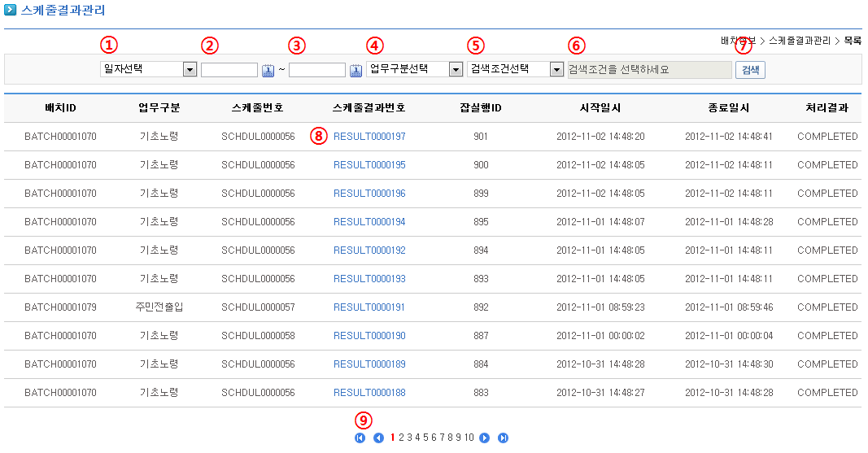This screenshot has width=868, height=453.
Task: Click 스케줄결과관리 in breadcrumb
Action: pos(799,41)
